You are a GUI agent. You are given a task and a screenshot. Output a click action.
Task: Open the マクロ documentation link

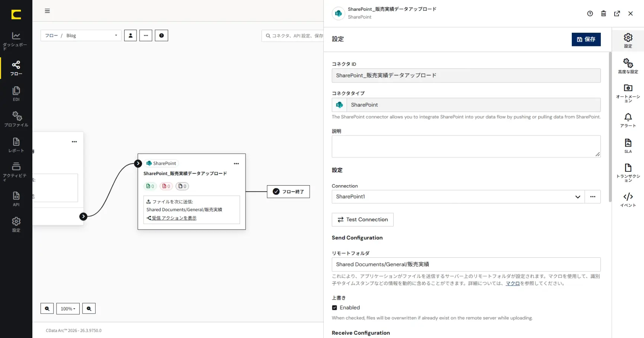512,283
